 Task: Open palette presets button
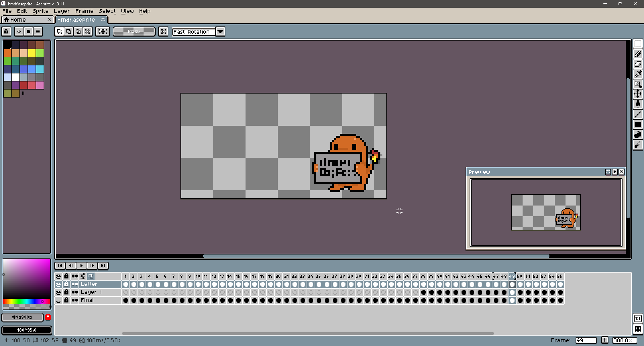(x=29, y=32)
